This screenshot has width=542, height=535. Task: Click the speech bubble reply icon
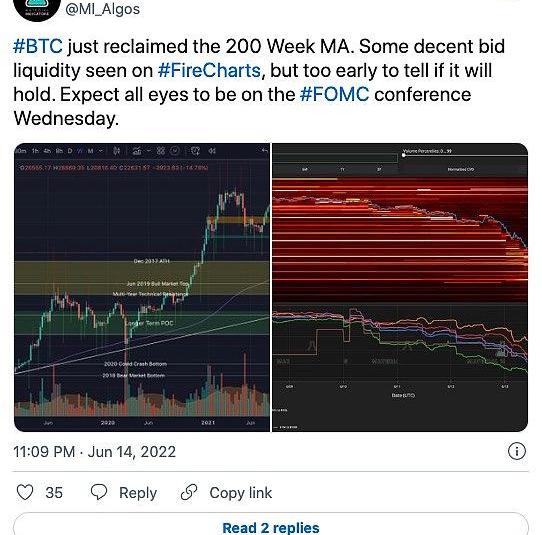99,492
